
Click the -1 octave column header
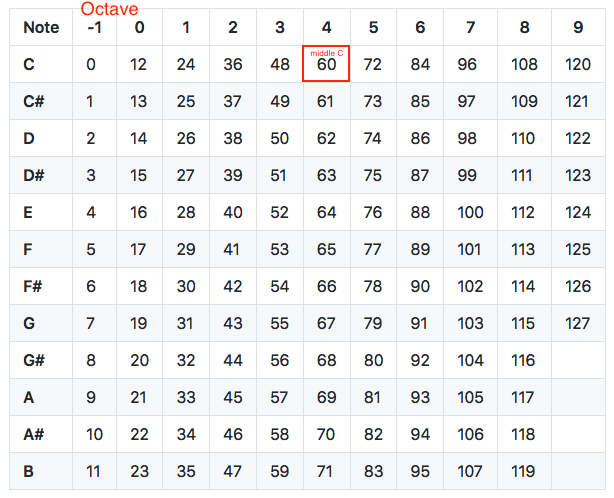tap(94, 28)
